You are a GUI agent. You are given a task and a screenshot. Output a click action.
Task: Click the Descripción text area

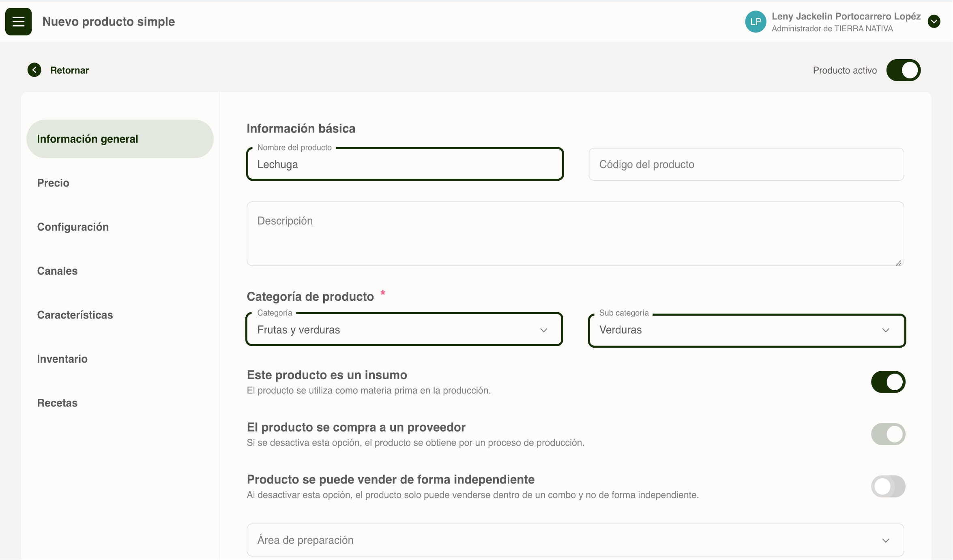click(575, 234)
